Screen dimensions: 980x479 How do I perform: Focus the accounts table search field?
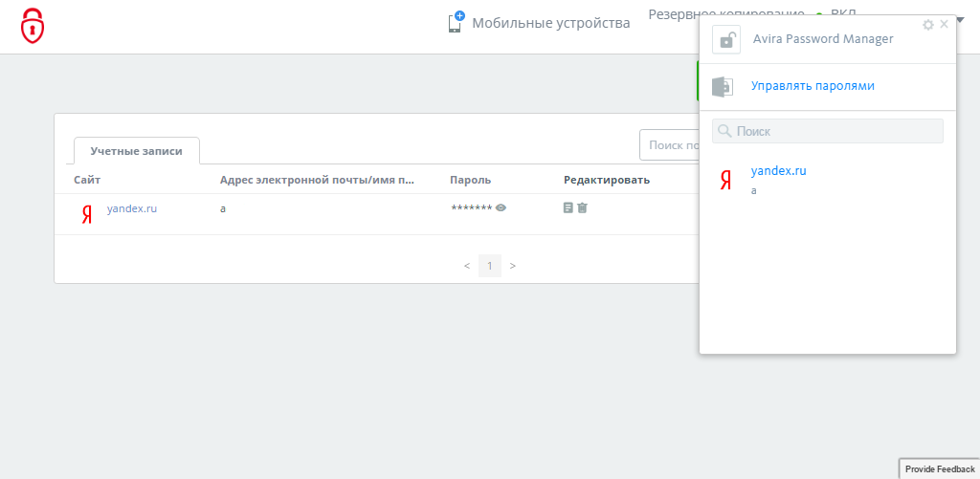pyautogui.click(x=669, y=145)
